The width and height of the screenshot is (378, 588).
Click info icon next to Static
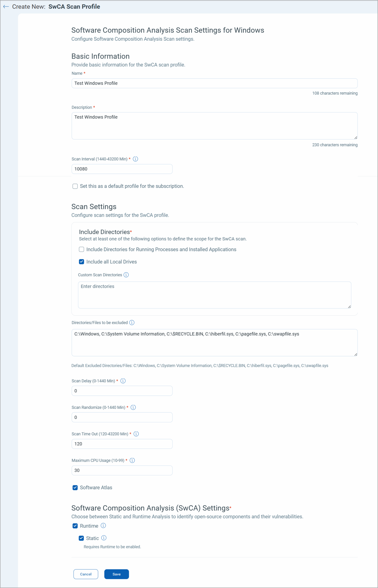pyautogui.click(x=104, y=538)
